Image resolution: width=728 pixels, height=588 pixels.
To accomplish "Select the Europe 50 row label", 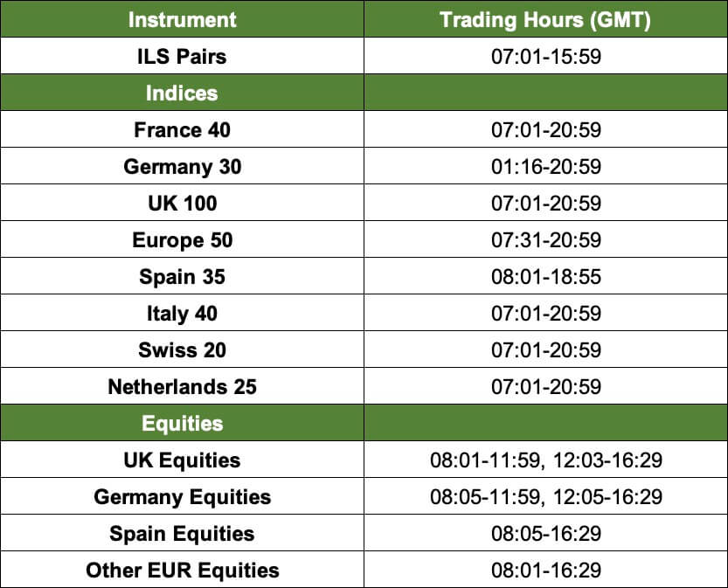I will (x=182, y=240).
